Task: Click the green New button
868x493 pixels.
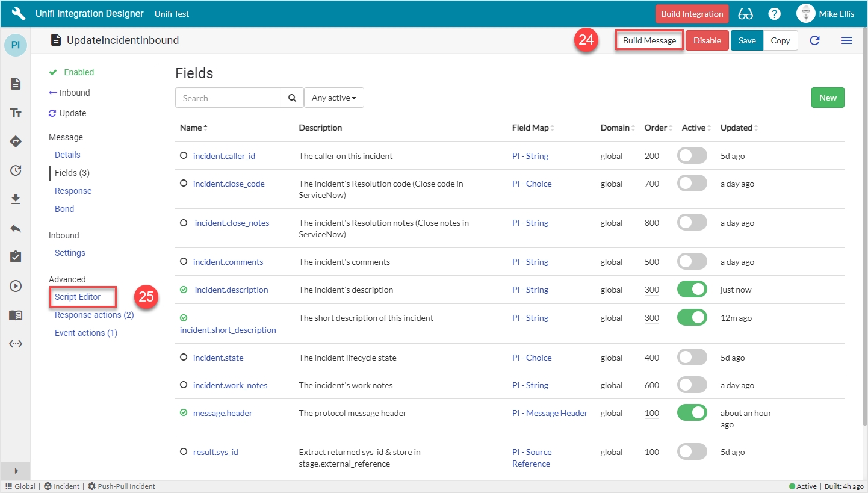Action: coord(827,98)
